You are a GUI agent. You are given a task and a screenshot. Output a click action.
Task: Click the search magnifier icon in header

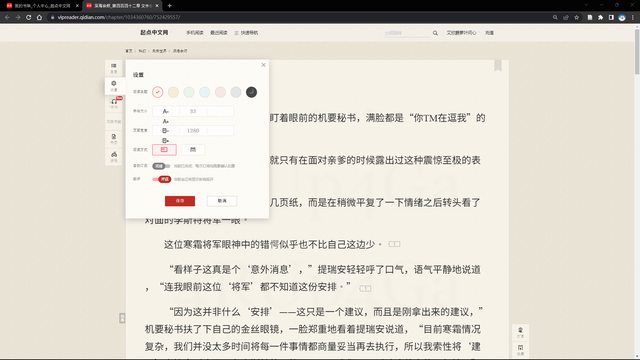point(435,33)
